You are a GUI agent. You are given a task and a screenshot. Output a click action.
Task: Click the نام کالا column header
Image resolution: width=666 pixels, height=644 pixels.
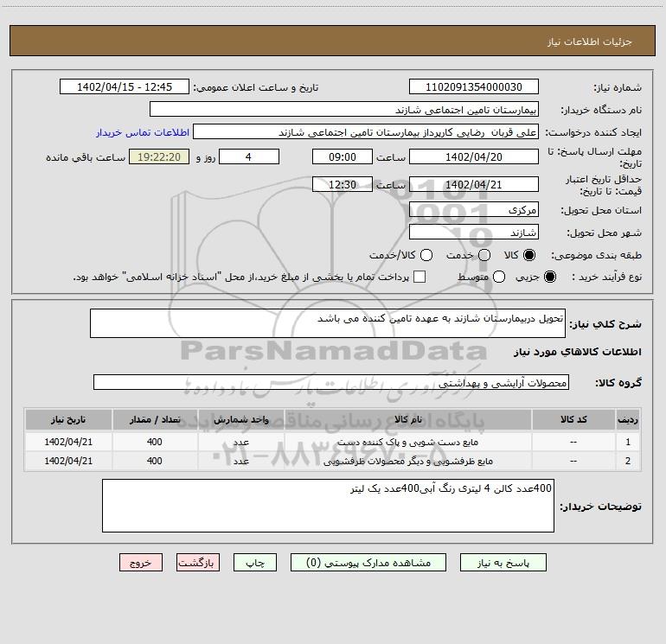click(x=408, y=419)
